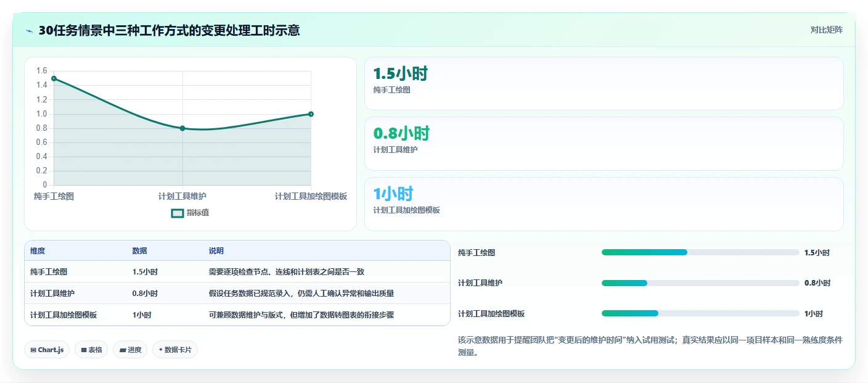
Task: Click the chart data point for 纯手工绘图
Action: (54, 78)
